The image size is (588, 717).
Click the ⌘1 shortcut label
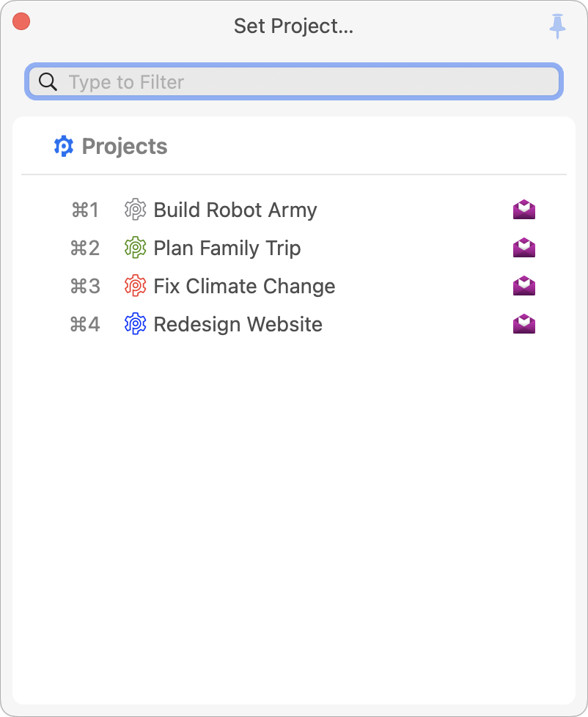(85, 210)
